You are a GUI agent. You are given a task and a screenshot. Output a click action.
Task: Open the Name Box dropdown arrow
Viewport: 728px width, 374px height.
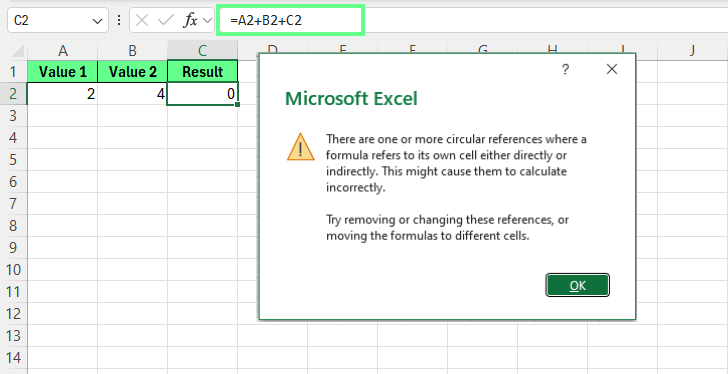pos(97,21)
